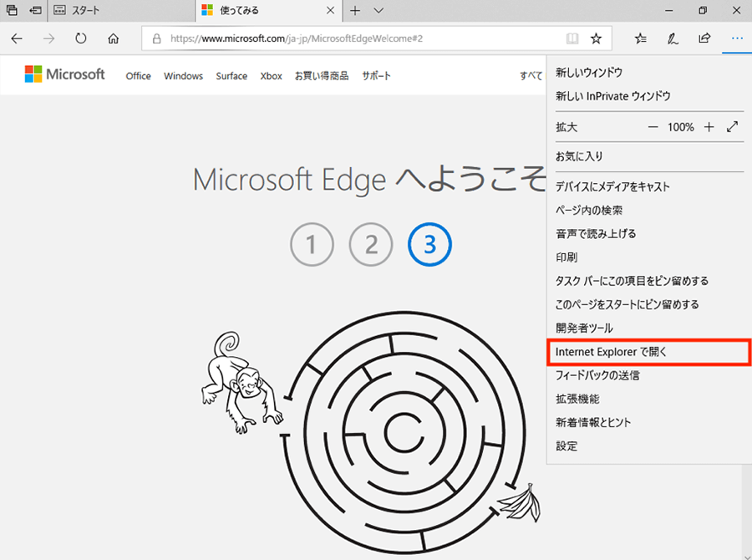Go to step 1 circle
Viewport: 752px width, 560px height.
pyautogui.click(x=312, y=244)
